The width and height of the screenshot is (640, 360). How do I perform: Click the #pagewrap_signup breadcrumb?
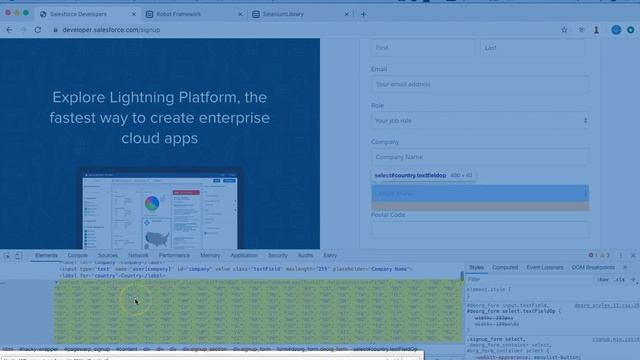click(x=87, y=349)
